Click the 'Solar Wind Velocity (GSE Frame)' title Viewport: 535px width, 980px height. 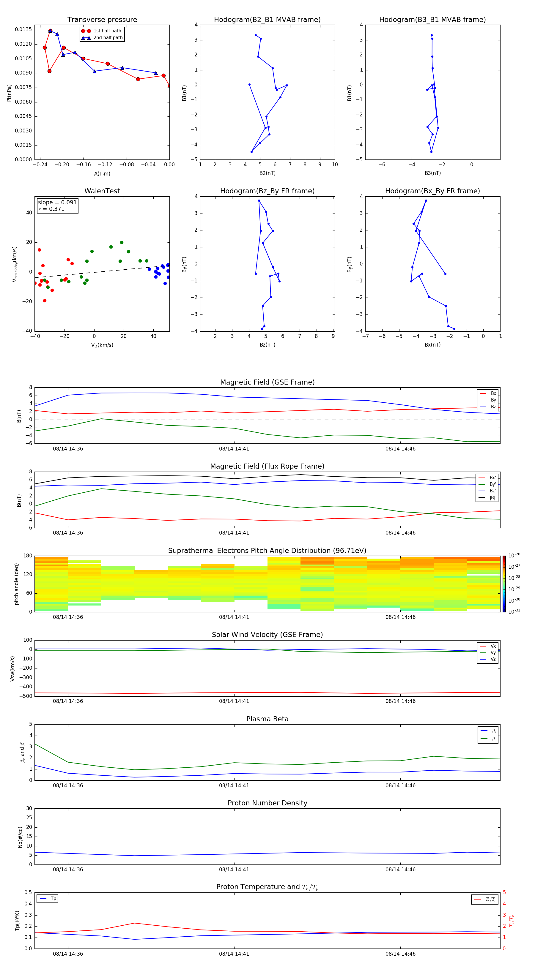tap(267, 635)
